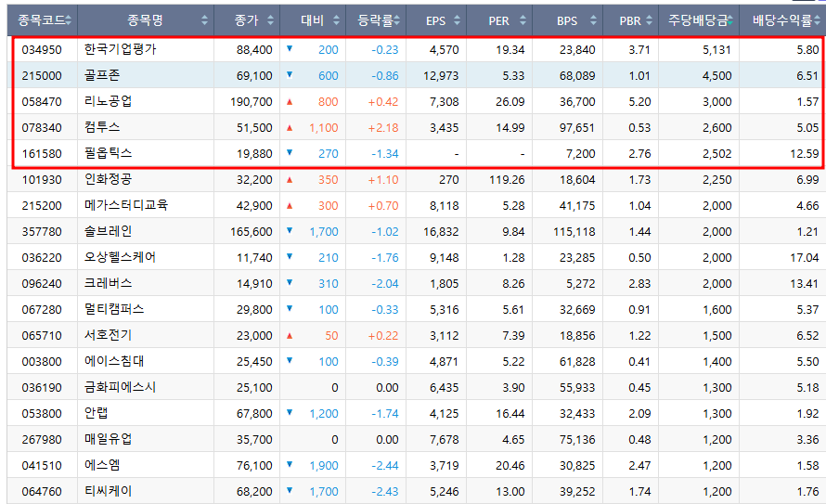Click sort arrows in BPS header
Viewport: 826px width, 504px height.
coord(593,20)
